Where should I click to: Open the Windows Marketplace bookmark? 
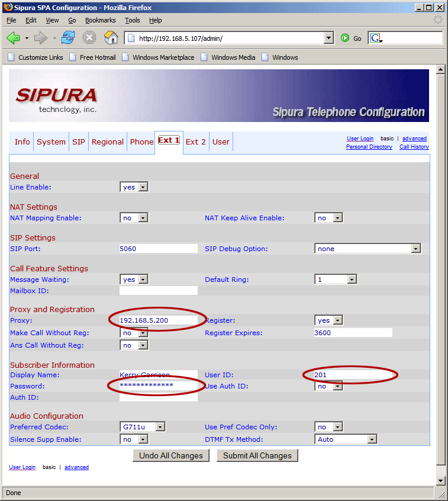click(158, 57)
